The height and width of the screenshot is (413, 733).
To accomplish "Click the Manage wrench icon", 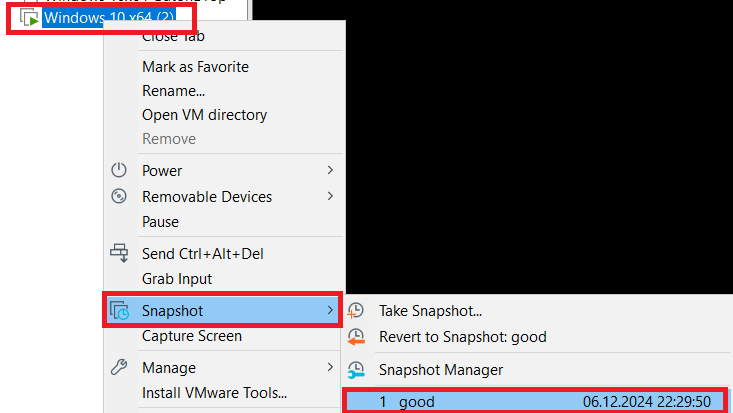I will click(x=119, y=367).
